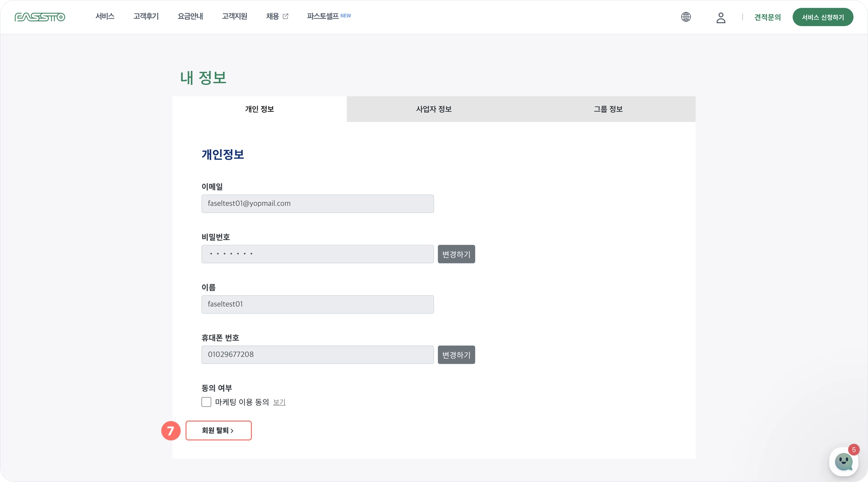
Task: Open the chatbot mascot widget
Action: (843, 462)
